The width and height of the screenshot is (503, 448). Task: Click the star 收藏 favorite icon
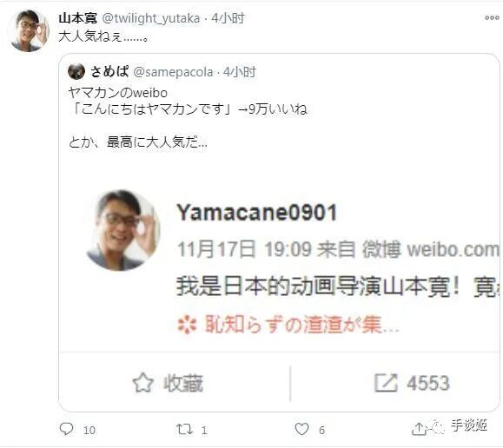(x=142, y=383)
